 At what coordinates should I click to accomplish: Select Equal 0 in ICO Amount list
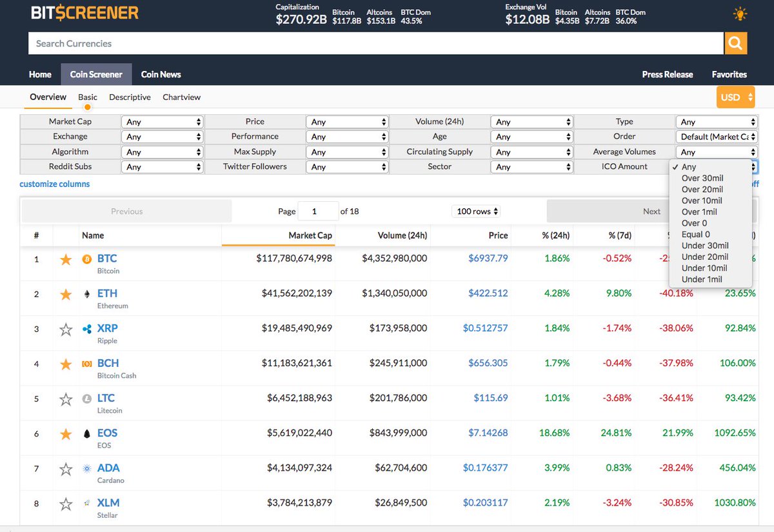[x=711, y=234]
